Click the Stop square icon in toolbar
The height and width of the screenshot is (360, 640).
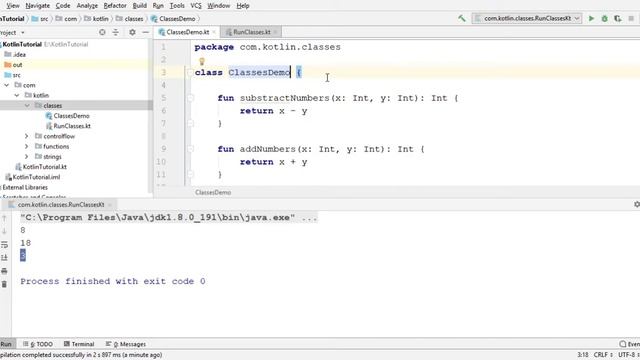(x=631, y=18)
